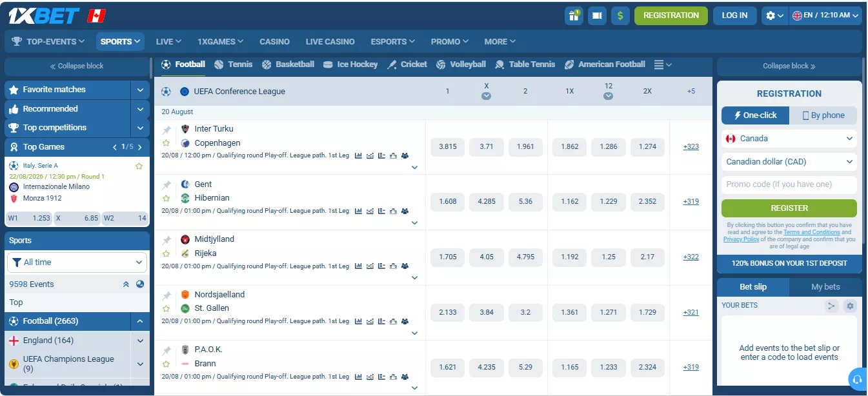Bet on odds 3.815 for Inter Turku
The width and height of the screenshot is (868, 396).
[448, 146]
